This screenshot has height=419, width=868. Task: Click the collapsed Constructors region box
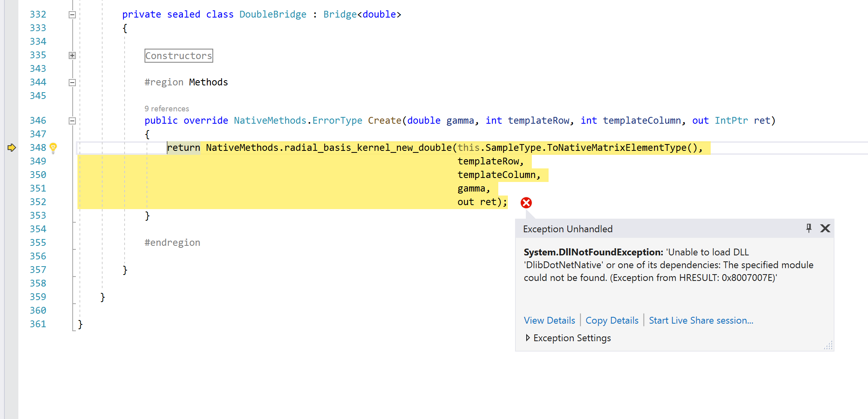click(178, 55)
